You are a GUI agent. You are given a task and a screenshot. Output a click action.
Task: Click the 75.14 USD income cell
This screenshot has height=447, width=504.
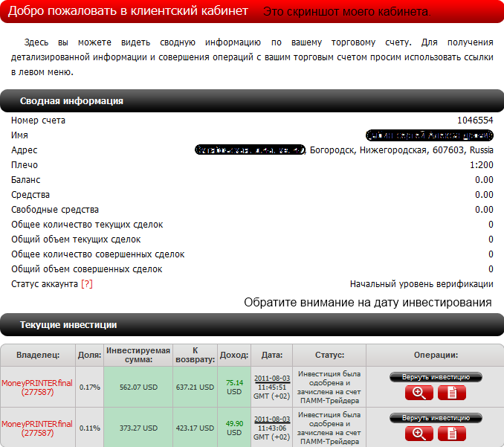pyautogui.click(x=234, y=387)
